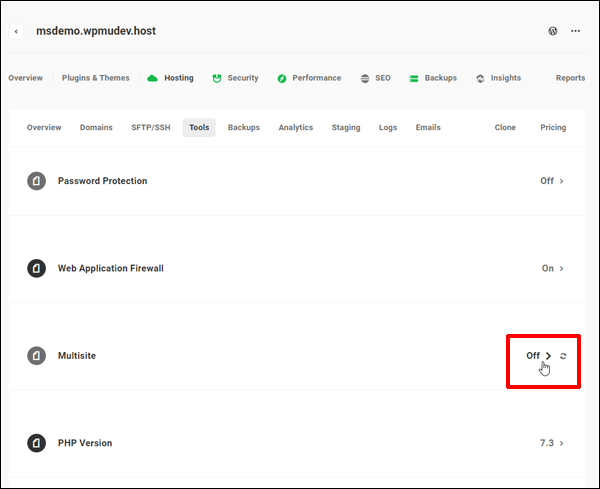This screenshot has height=489, width=600.
Task: Click the Web Application Firewall row icon
Action: click(x=36, y=268)
